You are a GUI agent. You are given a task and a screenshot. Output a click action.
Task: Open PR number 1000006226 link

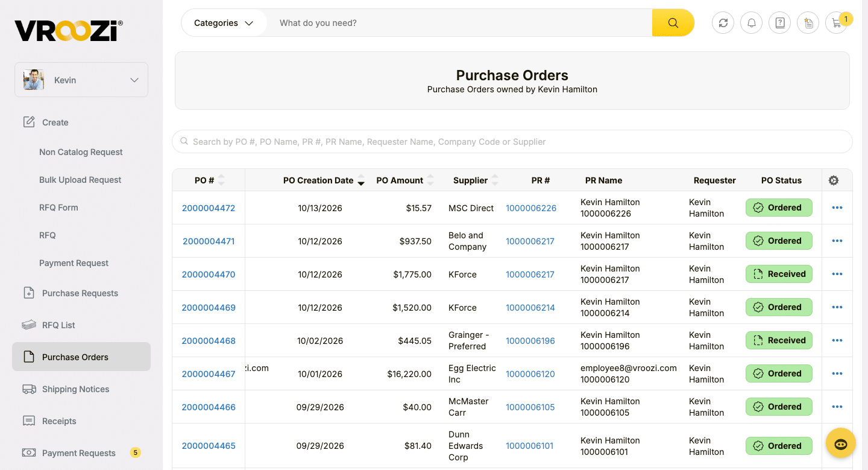[x=531, y=208]
